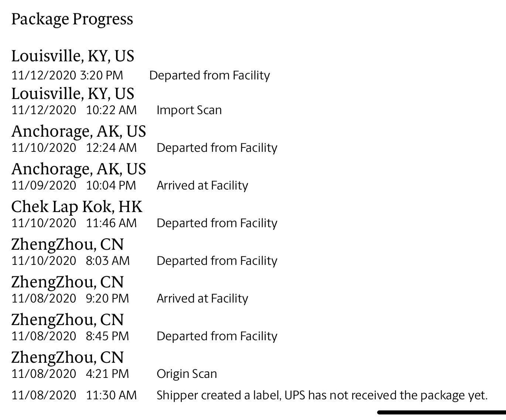Click the 11/12/2020 10:22 AM timestamp

pyautogui.click(x=74, y=110)
